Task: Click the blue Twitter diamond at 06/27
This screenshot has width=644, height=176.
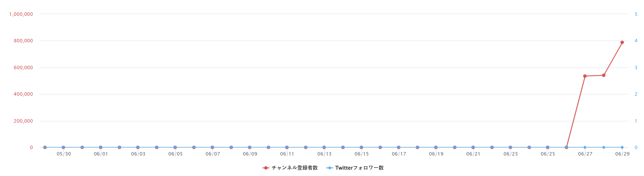Action: point(584,147)
